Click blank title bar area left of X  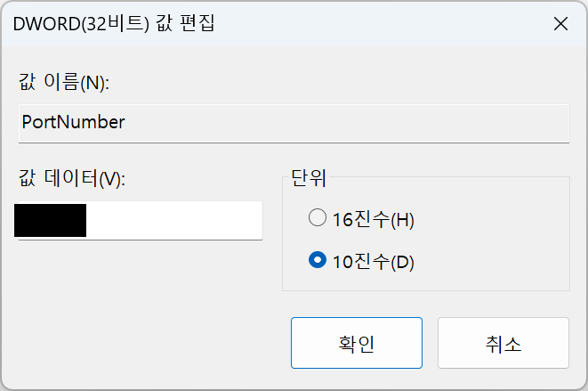tap(375, 24)
